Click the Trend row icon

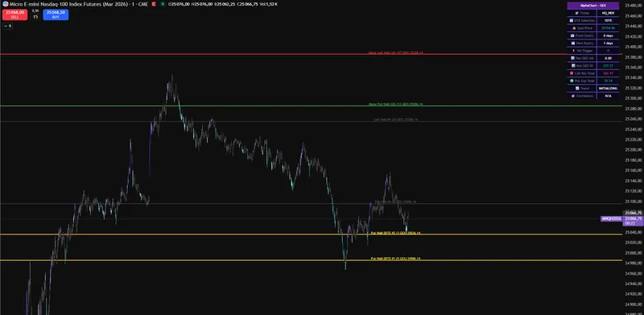(576, 88)
